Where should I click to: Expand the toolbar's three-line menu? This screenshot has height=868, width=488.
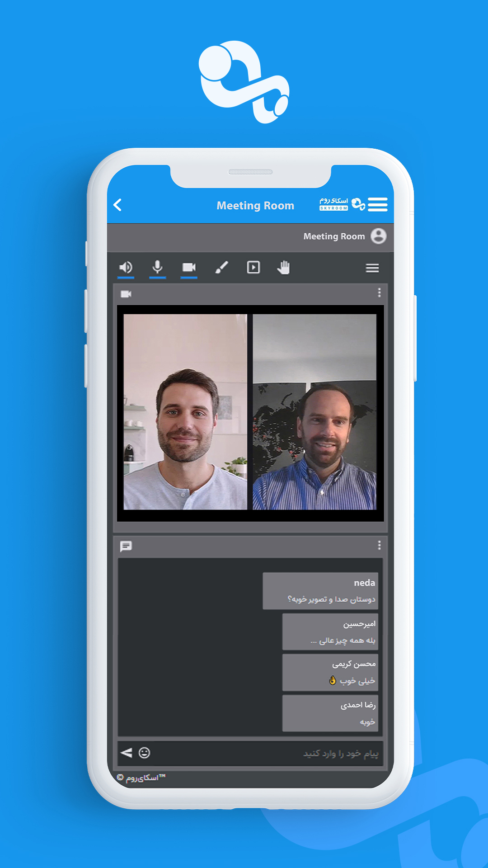tap(372, 268)
